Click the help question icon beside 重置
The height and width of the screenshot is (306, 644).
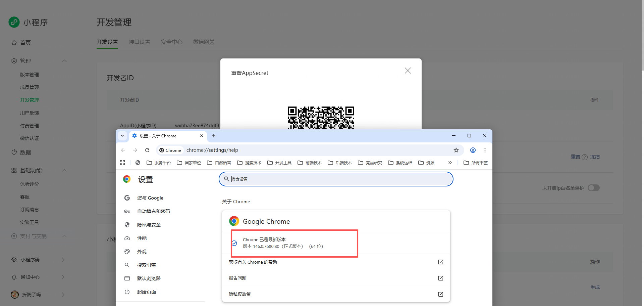coord(585,157)
